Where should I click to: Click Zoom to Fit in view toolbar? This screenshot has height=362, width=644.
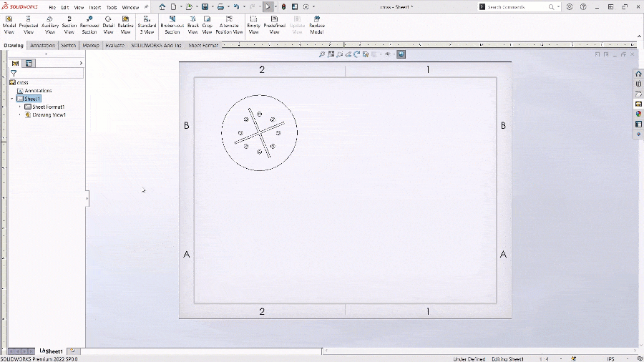point(322,54)
